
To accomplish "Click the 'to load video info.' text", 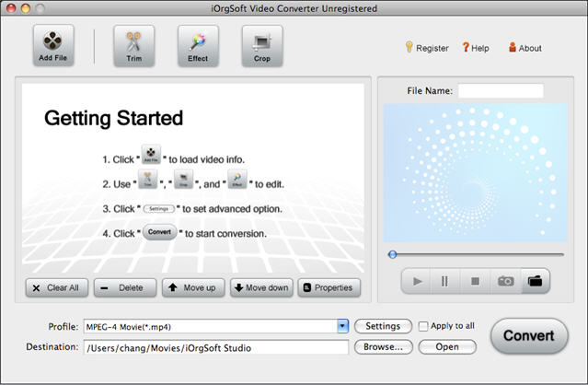I will coord(207,159).
